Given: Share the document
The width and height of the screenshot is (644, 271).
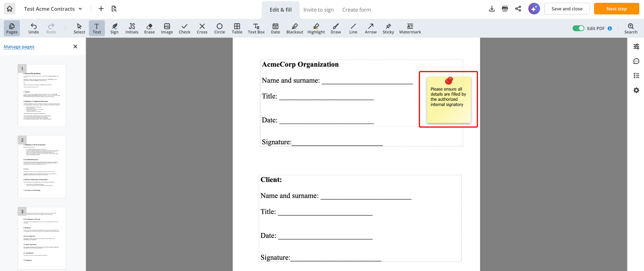Looking at the screenshot, I should pos(518,9).
